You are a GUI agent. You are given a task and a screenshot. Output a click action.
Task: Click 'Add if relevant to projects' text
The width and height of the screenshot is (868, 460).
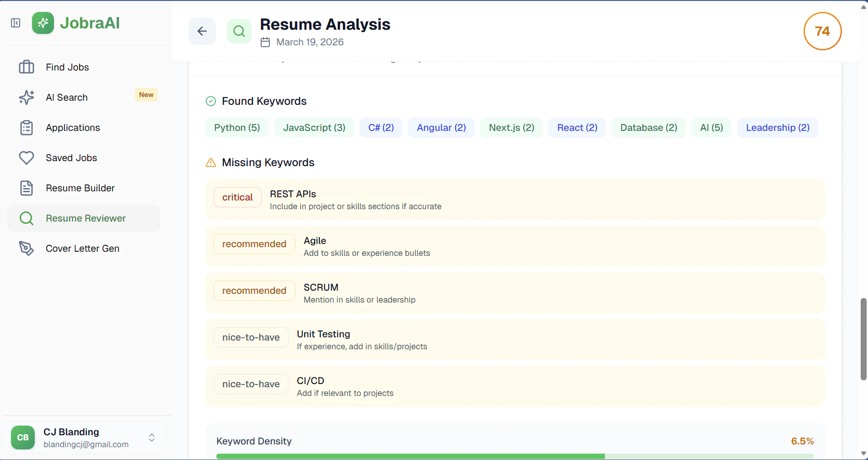(345, 393)
